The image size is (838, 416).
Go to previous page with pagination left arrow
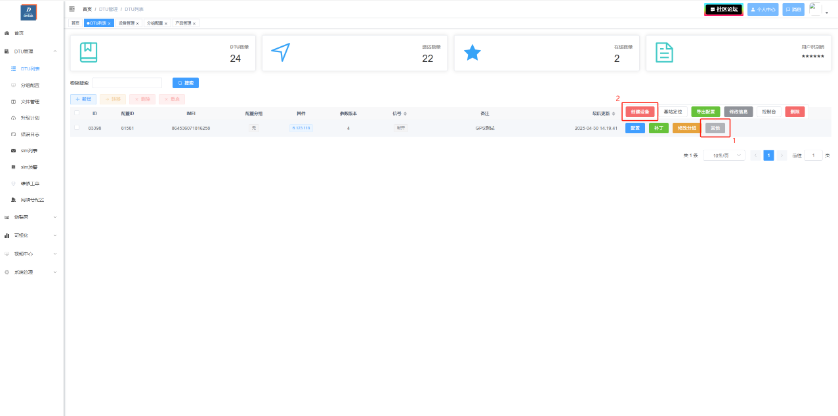click(x=755, y=155)
